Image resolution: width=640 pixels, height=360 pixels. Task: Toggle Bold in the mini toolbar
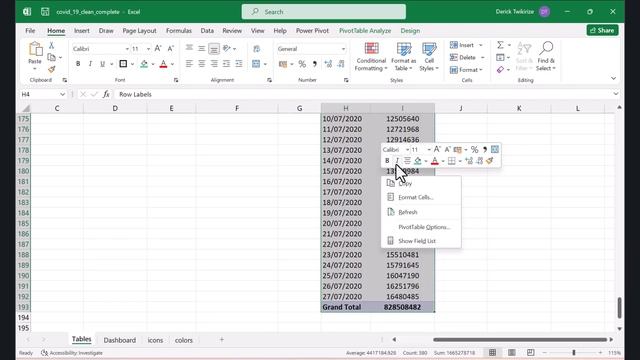tap(387, 161)
